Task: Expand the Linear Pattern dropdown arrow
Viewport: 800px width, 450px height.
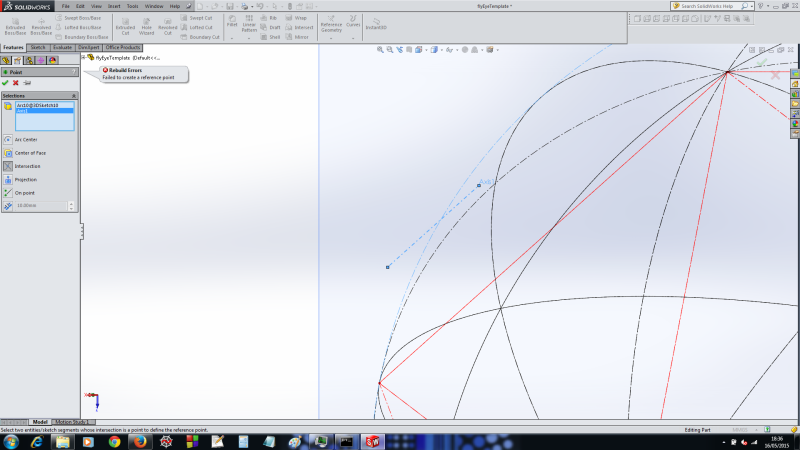Action: tap(249, 38)
